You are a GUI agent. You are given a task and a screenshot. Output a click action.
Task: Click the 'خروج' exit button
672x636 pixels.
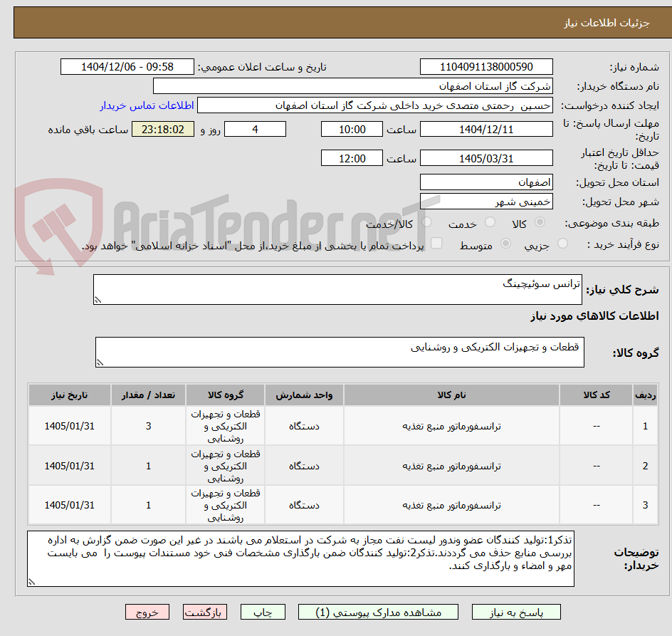(x=147, y=612)
